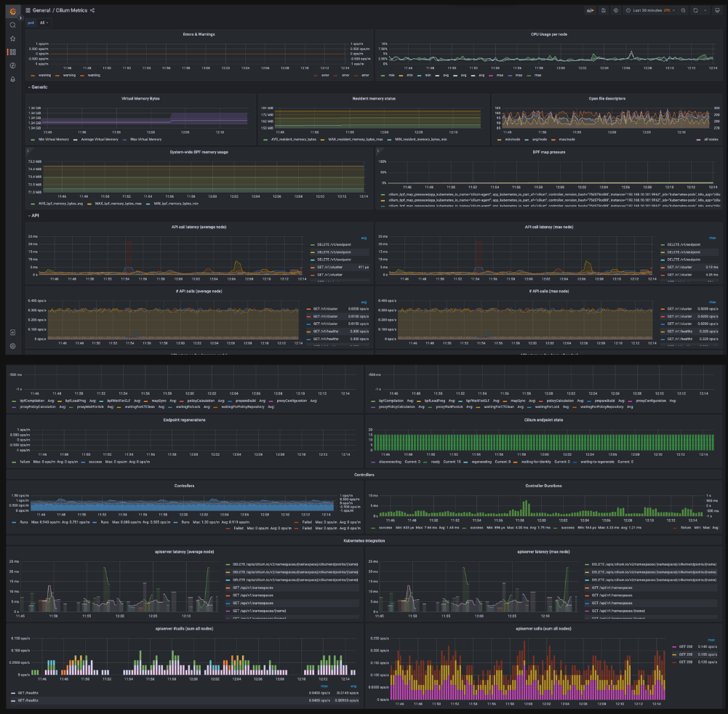This screenshot has height=714, width=728.
Task: Show info icon on System-wide BPF memory panel
Action: 28,151
